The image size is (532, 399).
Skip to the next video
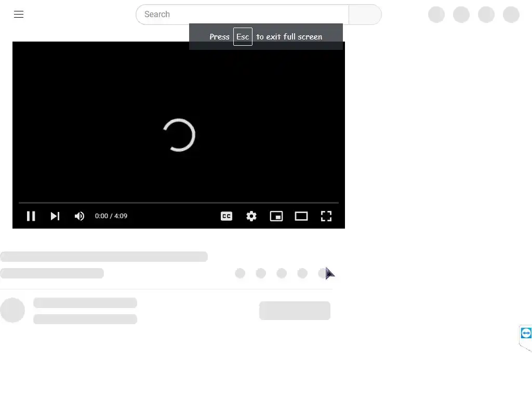click(55, 216)
